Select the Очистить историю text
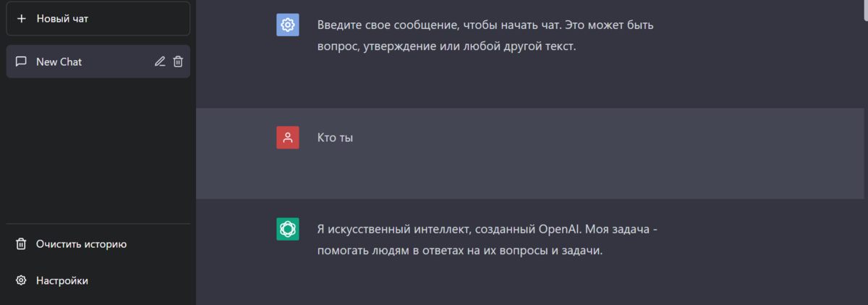 click(82, 244)
